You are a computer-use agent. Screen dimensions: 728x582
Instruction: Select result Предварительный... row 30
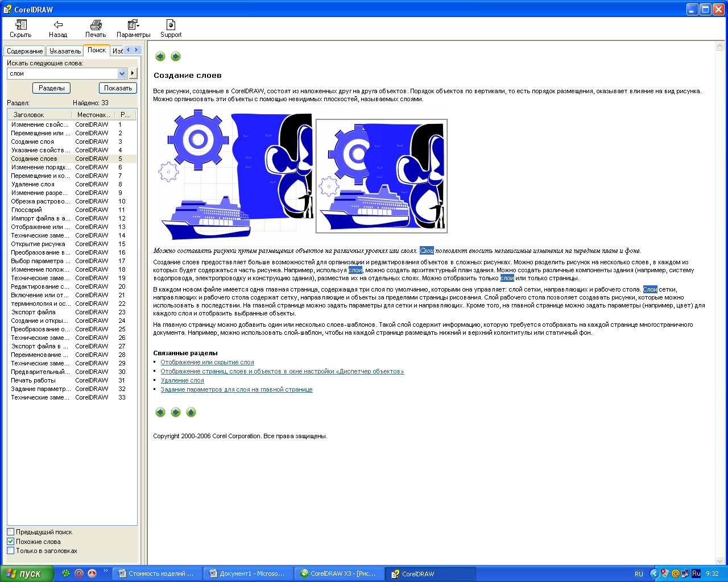pos(72,372)
